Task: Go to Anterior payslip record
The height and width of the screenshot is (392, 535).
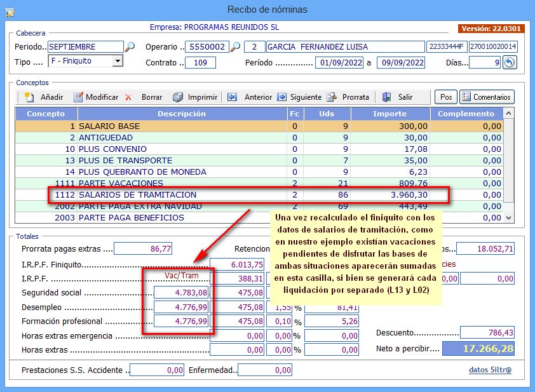Action: (250, 97)
